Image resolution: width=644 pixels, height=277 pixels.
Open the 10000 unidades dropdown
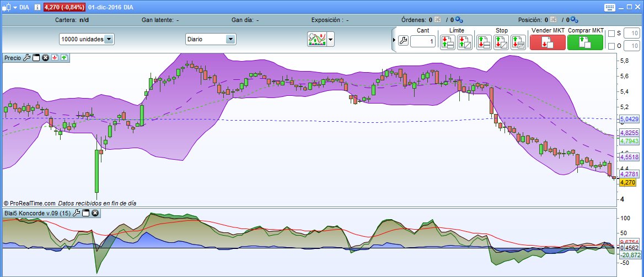tap(87, 40)
